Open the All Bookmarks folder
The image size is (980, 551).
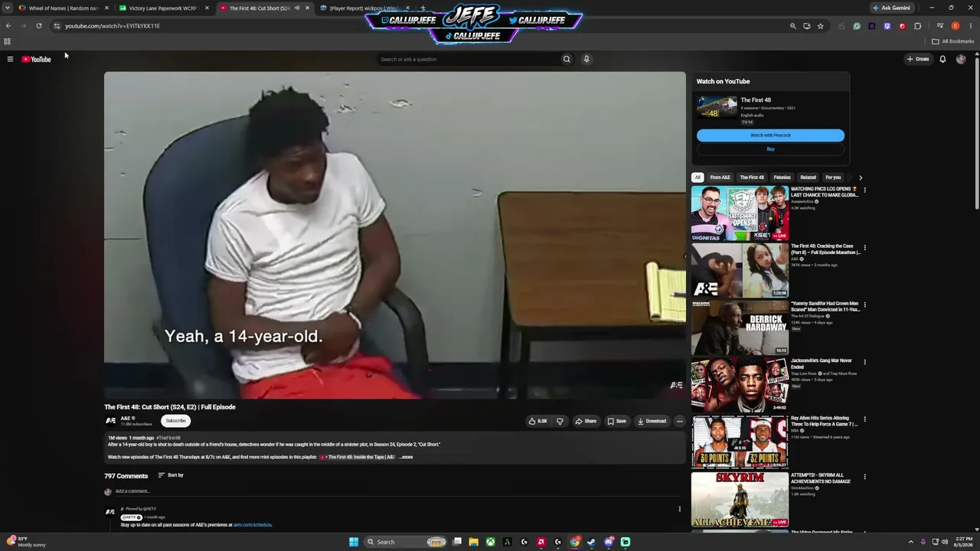(952, 41)
